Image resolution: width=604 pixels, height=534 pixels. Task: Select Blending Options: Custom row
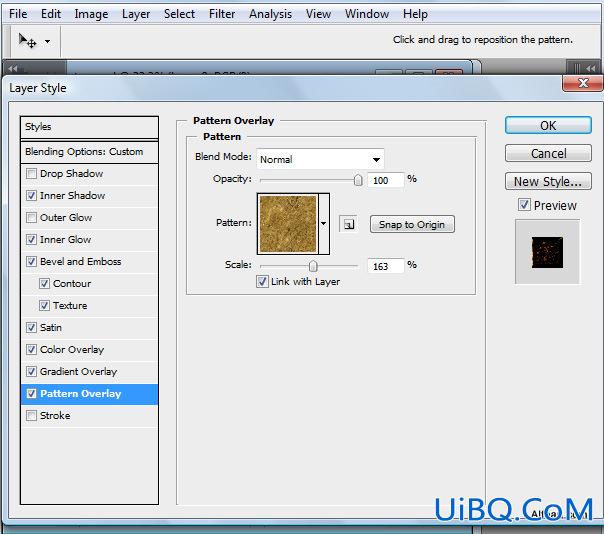coord(89,152)
